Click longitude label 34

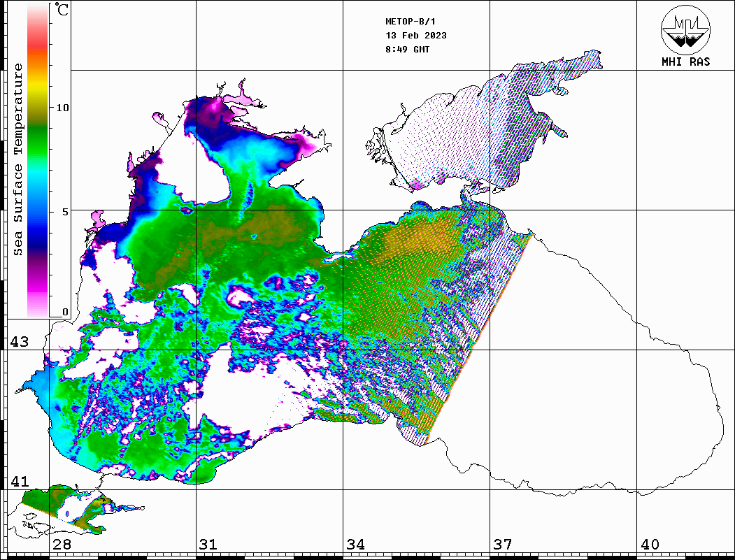click(356, 545)
